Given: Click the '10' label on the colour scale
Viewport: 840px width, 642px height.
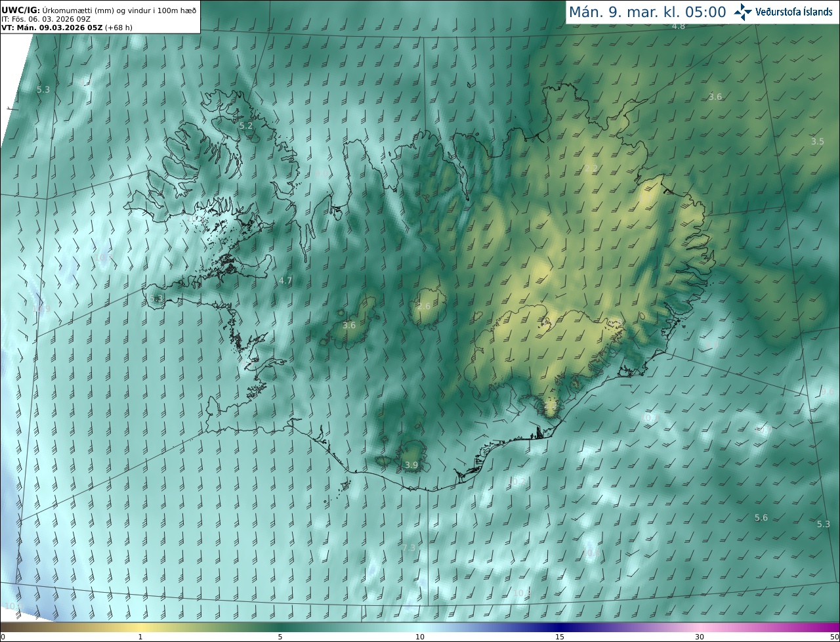Looking at the screenshot, I should tap(420, 637).
